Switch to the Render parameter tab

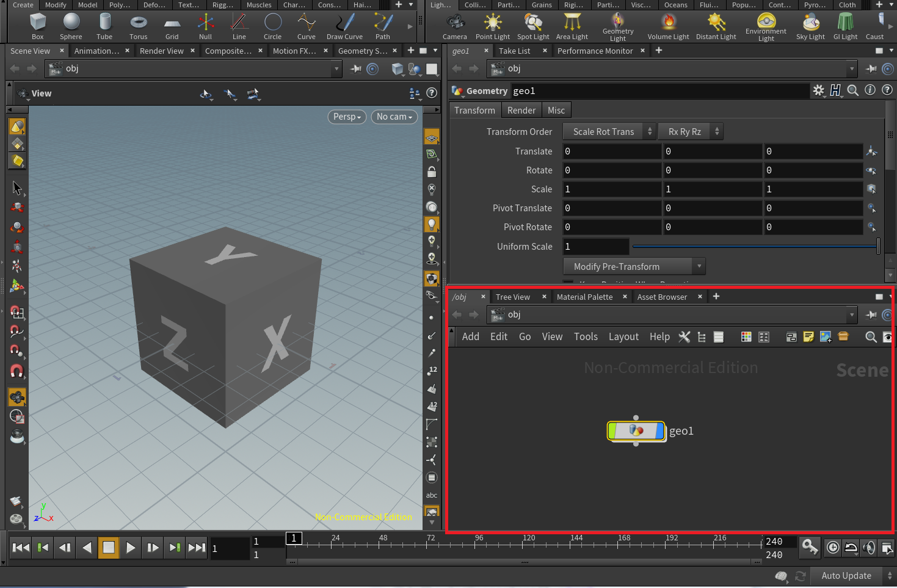point(521,111)
